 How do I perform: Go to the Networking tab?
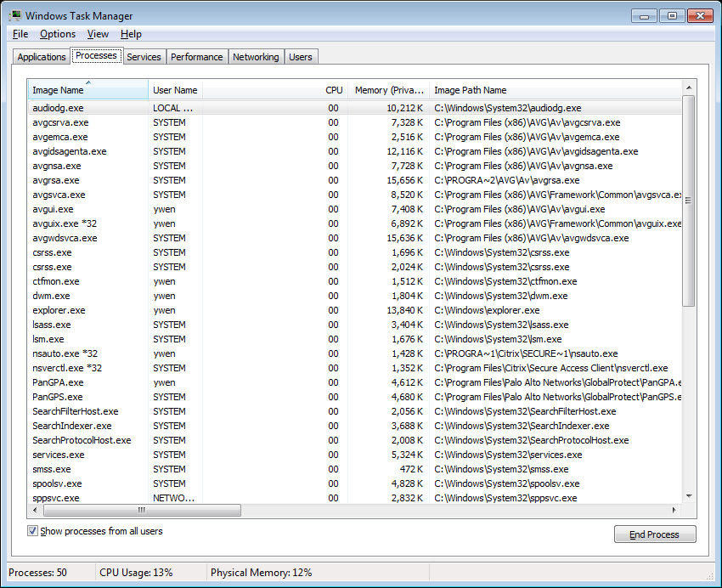(x=256, y=57)
